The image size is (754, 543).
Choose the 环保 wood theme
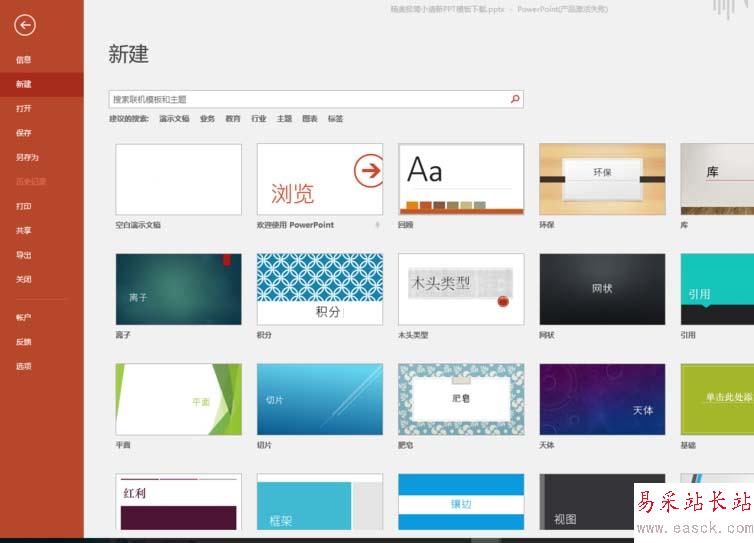pyautogui.click(x=603, y=179)
